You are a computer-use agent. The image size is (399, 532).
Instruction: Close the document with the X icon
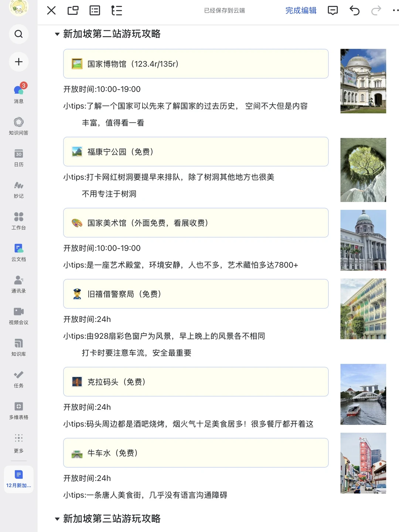[51, 10]
